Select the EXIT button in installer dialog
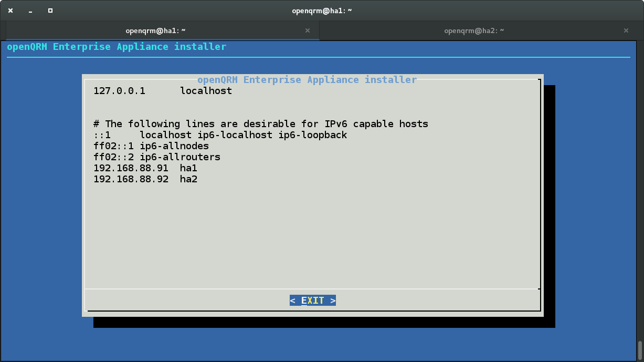 (x=313, y=301)
